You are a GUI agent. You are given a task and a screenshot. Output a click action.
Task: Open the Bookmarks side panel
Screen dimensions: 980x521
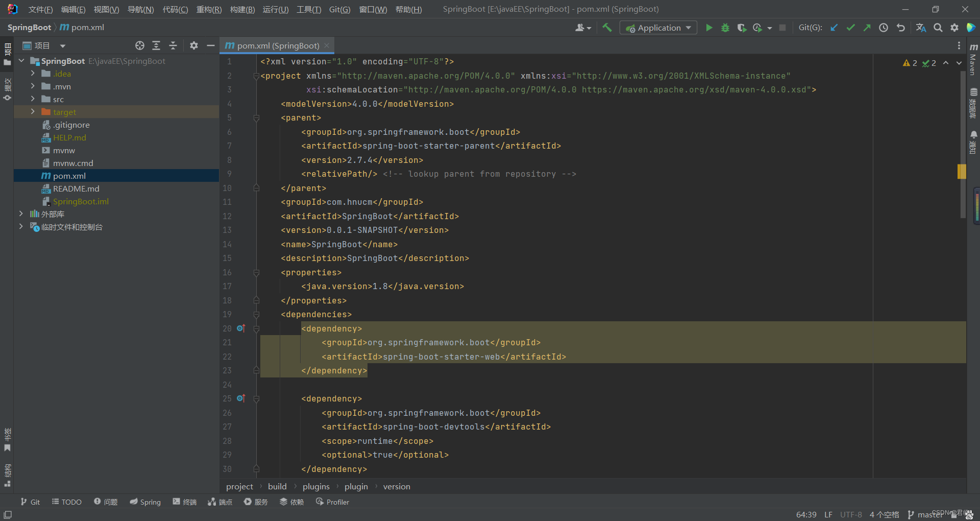coord(7,440)
